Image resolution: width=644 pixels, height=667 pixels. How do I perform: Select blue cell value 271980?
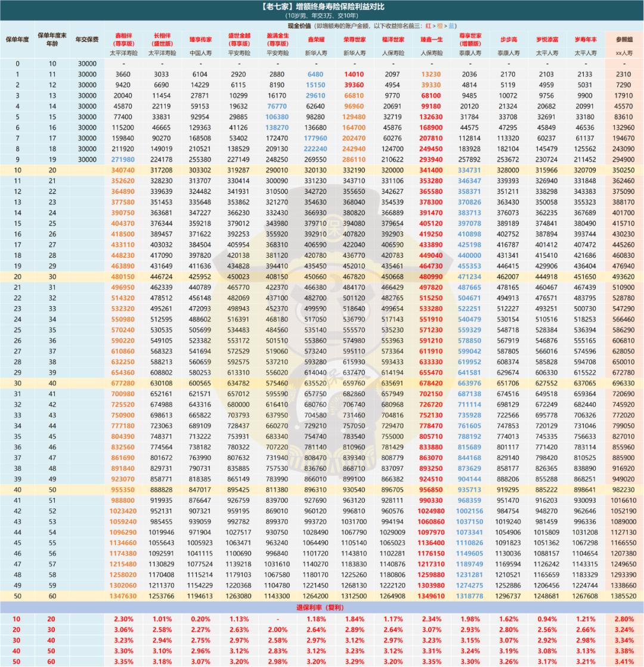(123, 159)
